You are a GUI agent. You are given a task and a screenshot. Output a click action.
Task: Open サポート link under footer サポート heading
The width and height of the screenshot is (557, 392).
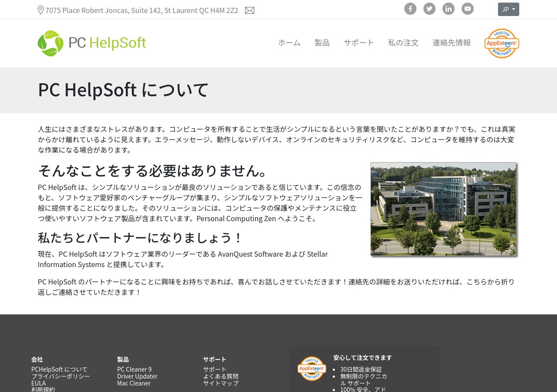tap(215, 369)
